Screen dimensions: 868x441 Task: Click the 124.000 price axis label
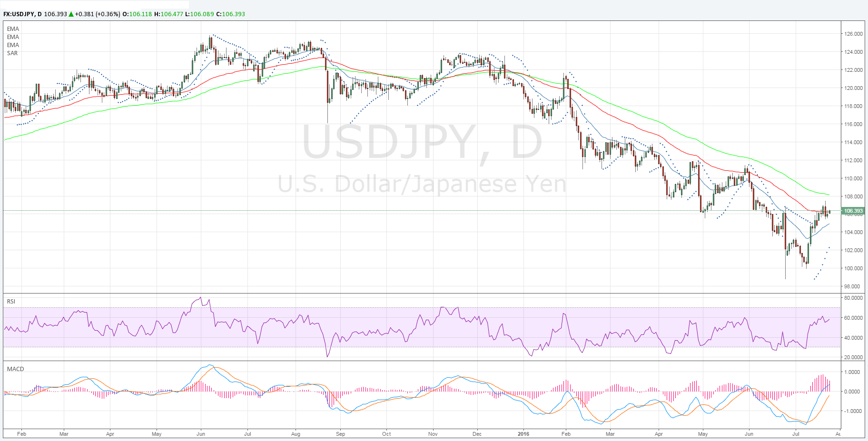[853, 52]
